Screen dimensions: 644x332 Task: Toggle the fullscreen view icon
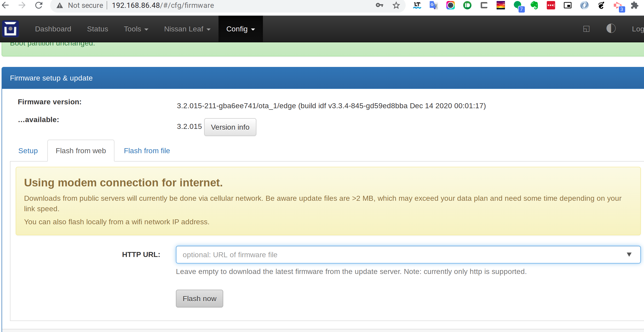tap(586, 29)
